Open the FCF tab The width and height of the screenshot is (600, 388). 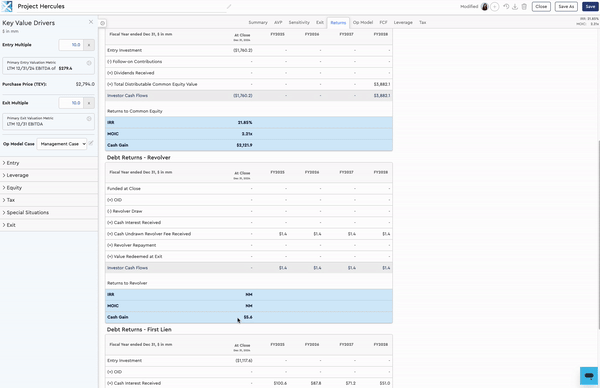(x=383, y=23)
